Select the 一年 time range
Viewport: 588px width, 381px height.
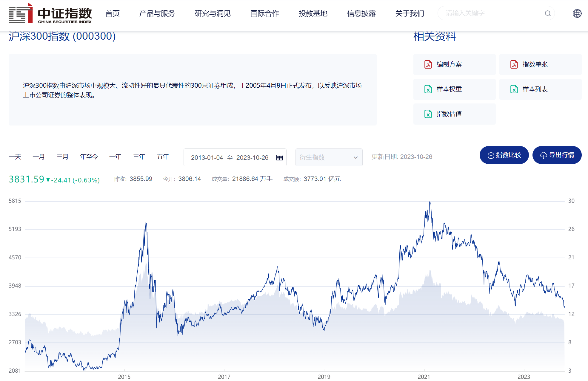(116, 157)
